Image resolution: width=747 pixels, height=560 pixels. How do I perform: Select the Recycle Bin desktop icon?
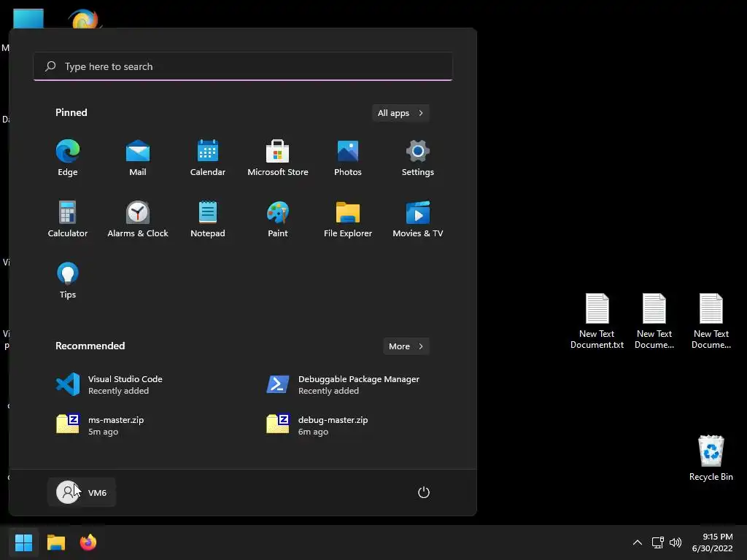click(x=711, y=458)
